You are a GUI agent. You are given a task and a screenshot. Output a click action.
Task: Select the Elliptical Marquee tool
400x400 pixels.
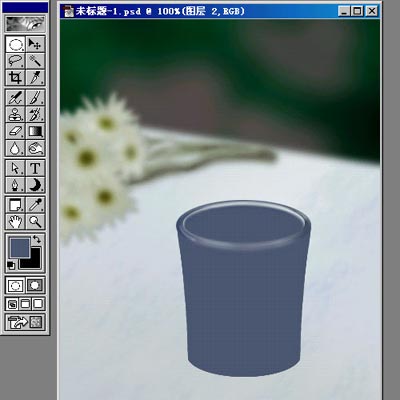15,44
